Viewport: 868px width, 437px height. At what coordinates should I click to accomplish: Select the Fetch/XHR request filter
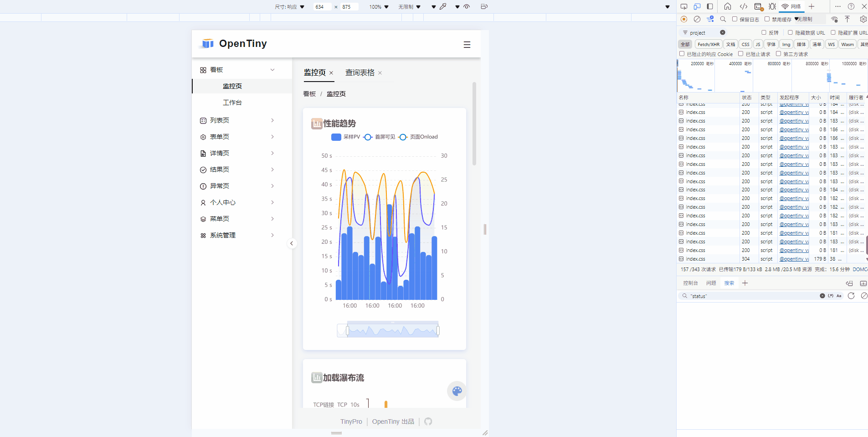tap(709, 44)
